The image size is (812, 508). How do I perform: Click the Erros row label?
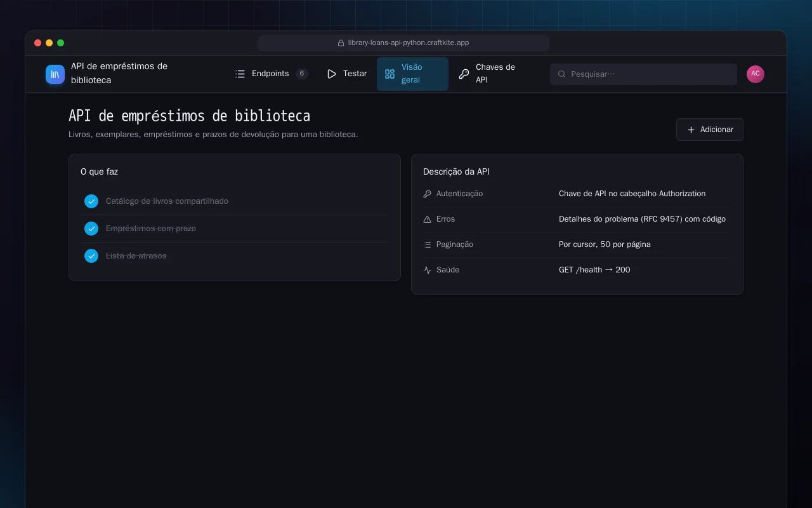point(445,219)
